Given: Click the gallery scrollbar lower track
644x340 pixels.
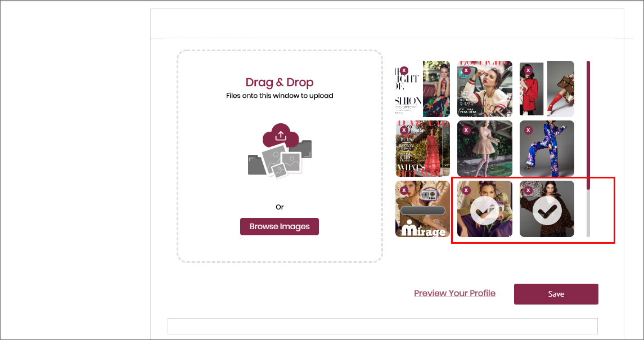Looking at the screenshot, I should [x=588, y=213].
